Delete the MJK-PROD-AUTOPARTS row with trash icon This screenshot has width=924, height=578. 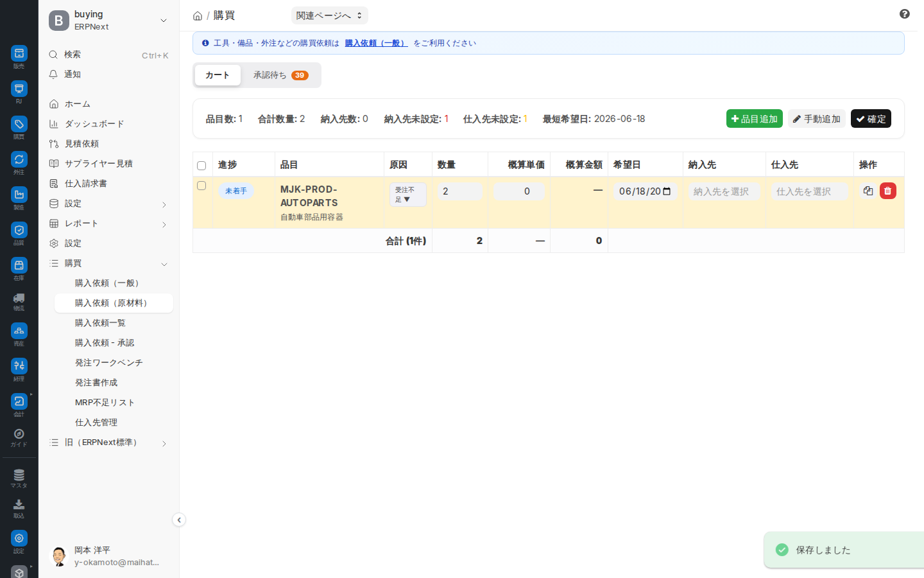888,191
